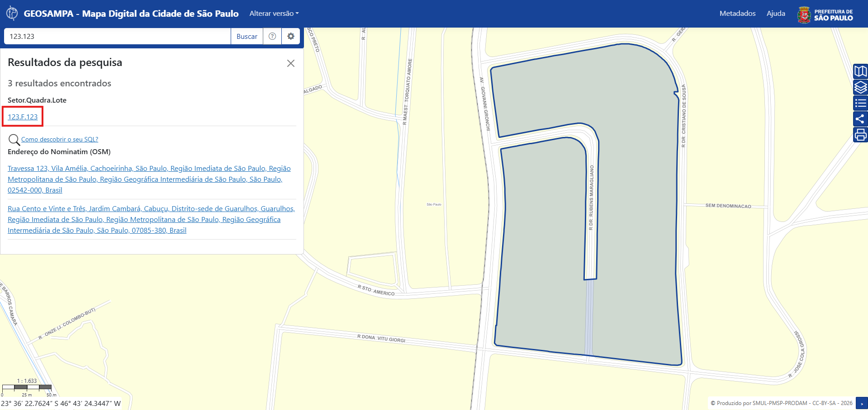Click the map scale 1 : 1.633 text

tap(27, 381)
